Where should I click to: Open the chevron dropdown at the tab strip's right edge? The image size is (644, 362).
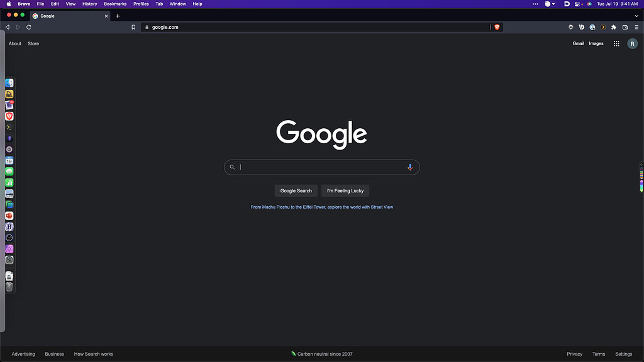(636, 16)
